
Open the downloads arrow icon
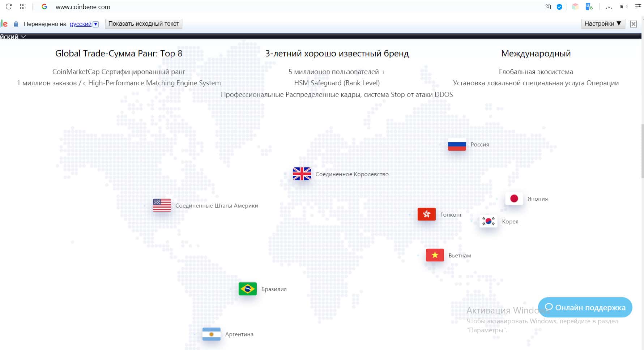pyautogui.click(x=609, y=7)
